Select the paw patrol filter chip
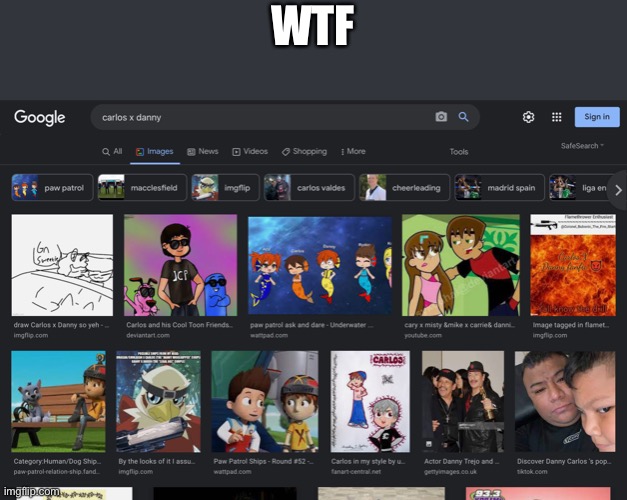This screenshot has width=627, height=500. (52, 187)
